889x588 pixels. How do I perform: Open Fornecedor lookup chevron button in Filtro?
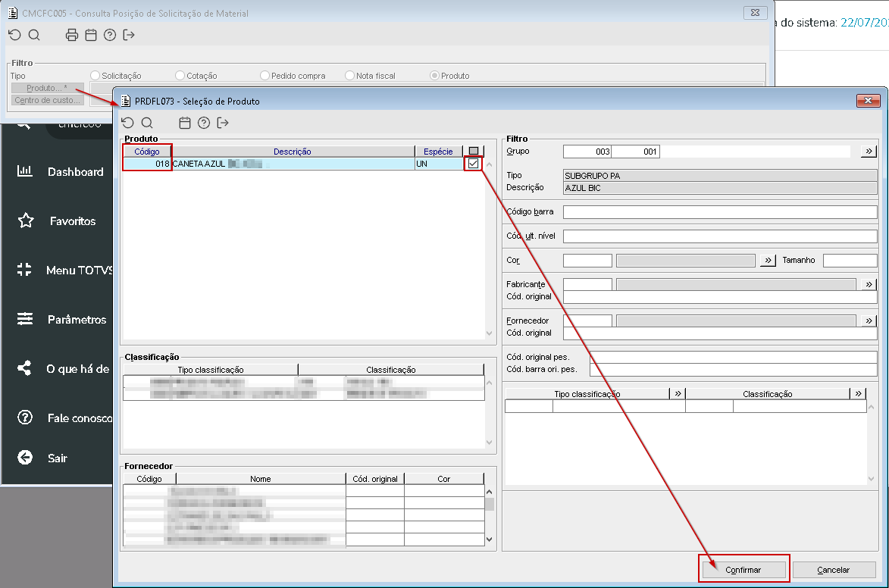point(869,321)
